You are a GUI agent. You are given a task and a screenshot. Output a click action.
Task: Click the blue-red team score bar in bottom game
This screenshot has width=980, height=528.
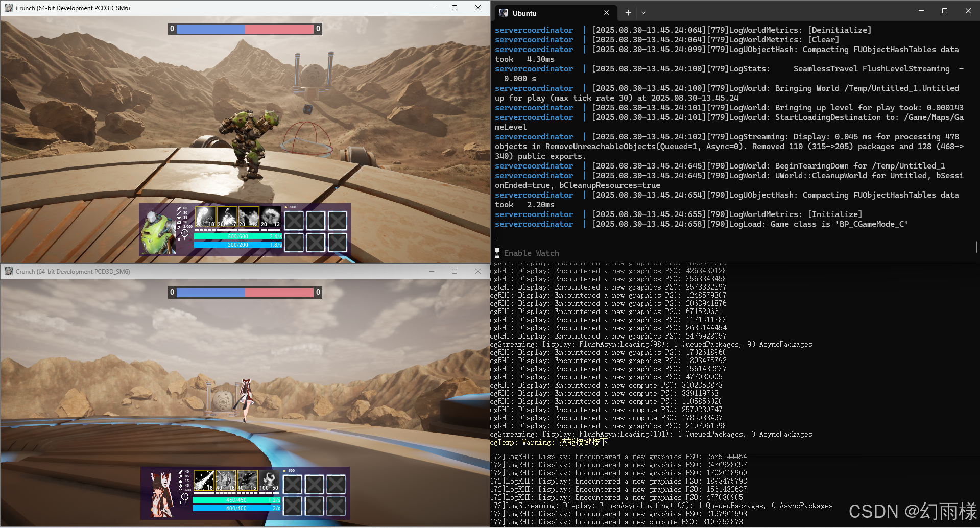click(245, 293)
